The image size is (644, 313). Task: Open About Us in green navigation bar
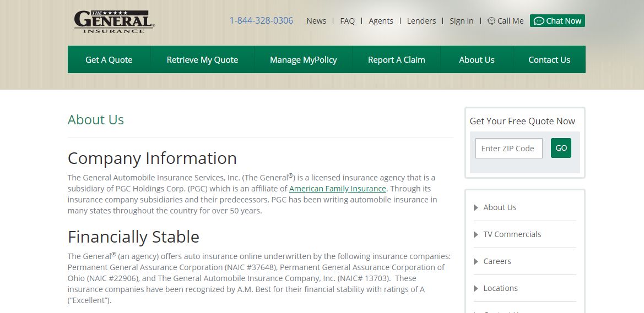tap(477, 59)
